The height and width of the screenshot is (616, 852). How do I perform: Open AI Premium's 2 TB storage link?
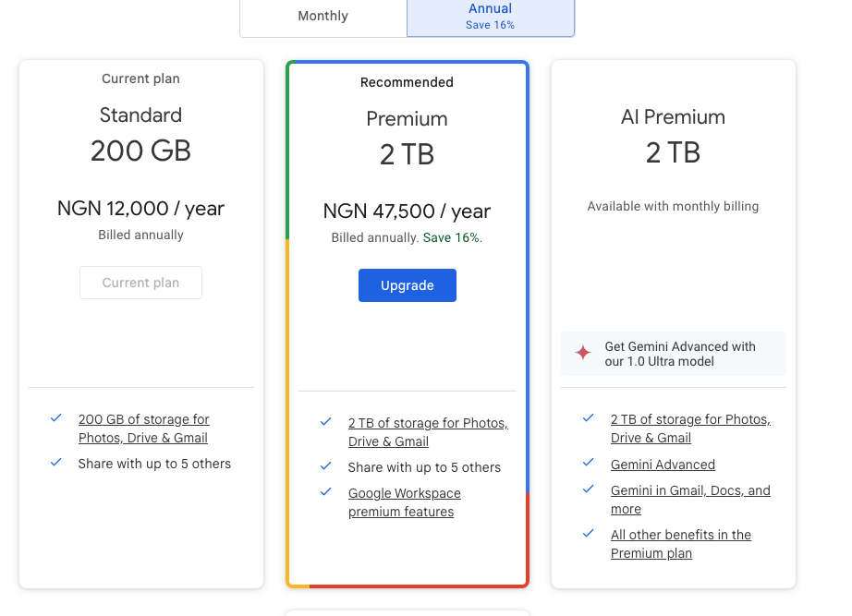[690, 429]
